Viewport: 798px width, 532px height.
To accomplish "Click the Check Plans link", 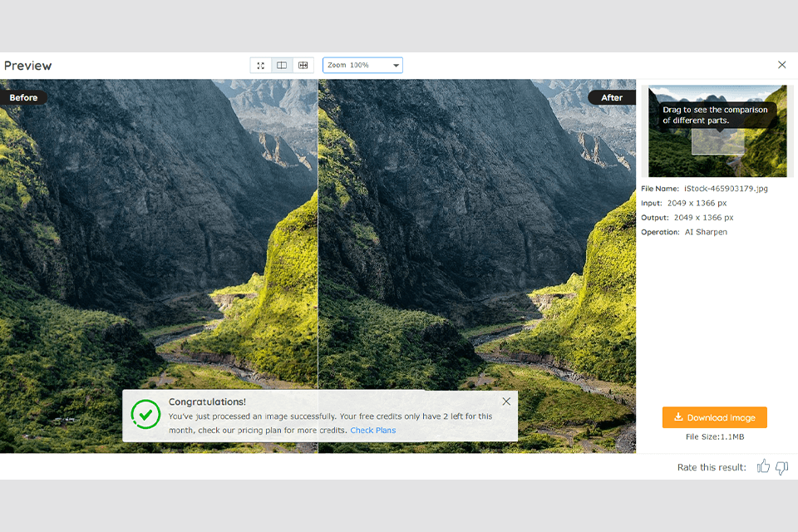I will [x=372, y=431].
